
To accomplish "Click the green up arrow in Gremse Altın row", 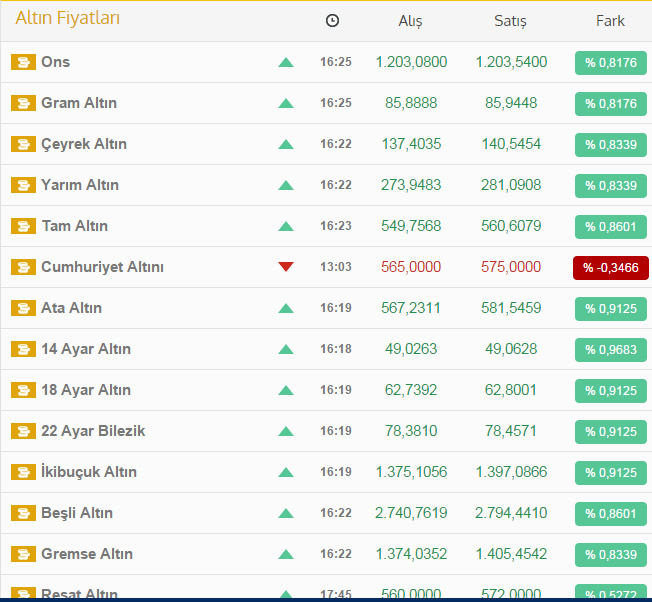I will pyautogui.click(x=286, y=555).
